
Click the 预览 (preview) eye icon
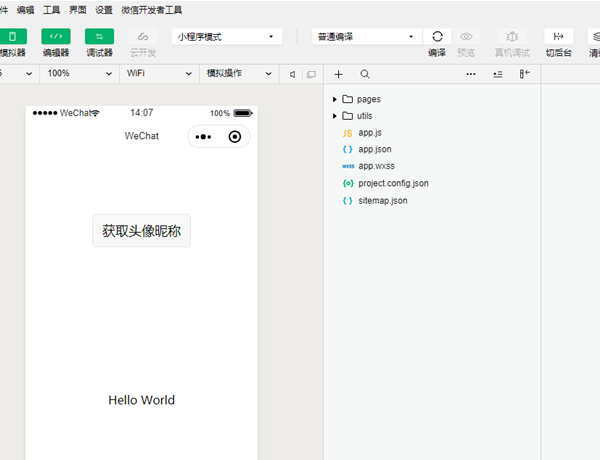466,37
